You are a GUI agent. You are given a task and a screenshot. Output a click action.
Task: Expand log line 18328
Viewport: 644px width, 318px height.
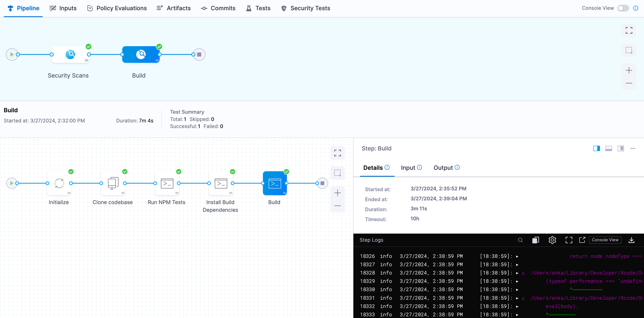(517, 273)
